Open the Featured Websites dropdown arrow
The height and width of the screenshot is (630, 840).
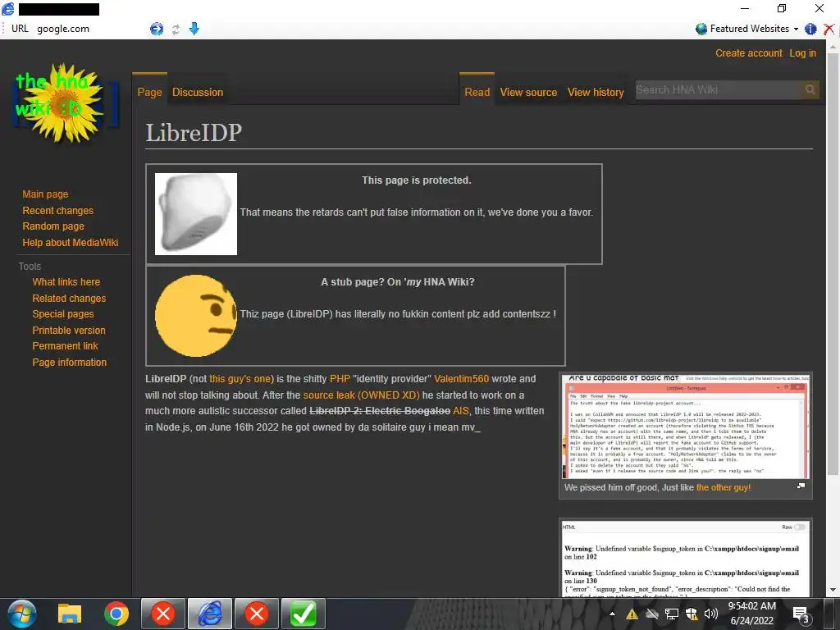click(x=796, y=29)
